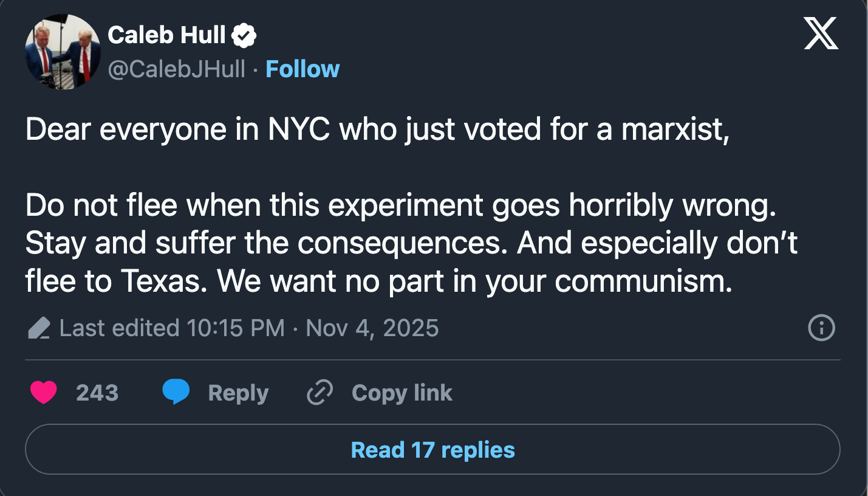Click the Reply text label
The image size is (868, 496).
pyautogui.click(x=238, y=393)
